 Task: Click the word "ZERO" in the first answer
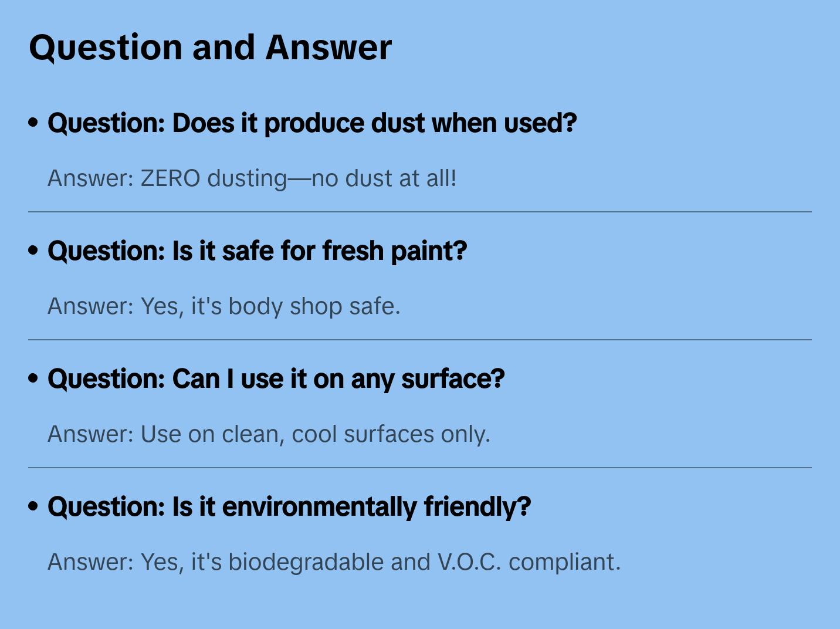point(170,178)
